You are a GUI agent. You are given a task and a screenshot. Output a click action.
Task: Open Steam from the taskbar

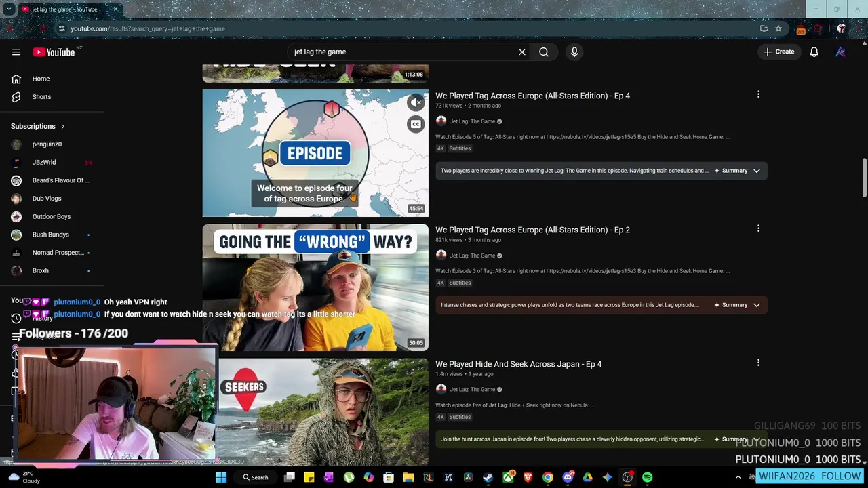click(488, 477)
